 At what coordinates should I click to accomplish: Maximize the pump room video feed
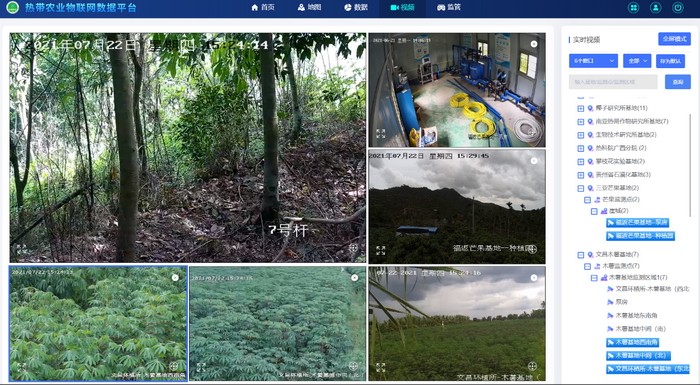pyautogui.click(x=380, y=133)
